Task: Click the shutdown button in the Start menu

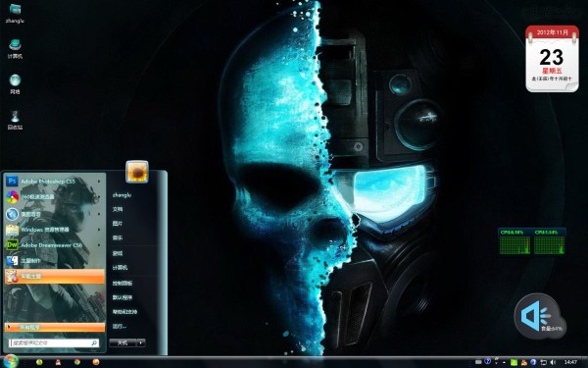Action: 122,342
